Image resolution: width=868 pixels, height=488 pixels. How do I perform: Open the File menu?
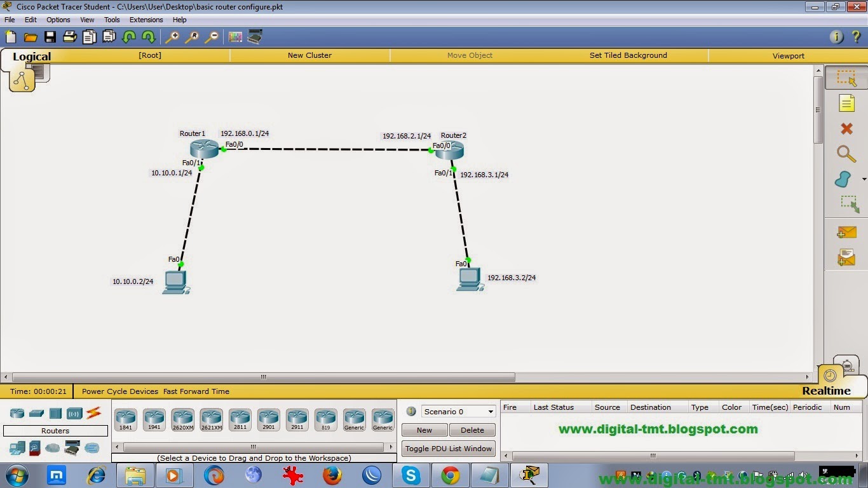click(10, 20)
